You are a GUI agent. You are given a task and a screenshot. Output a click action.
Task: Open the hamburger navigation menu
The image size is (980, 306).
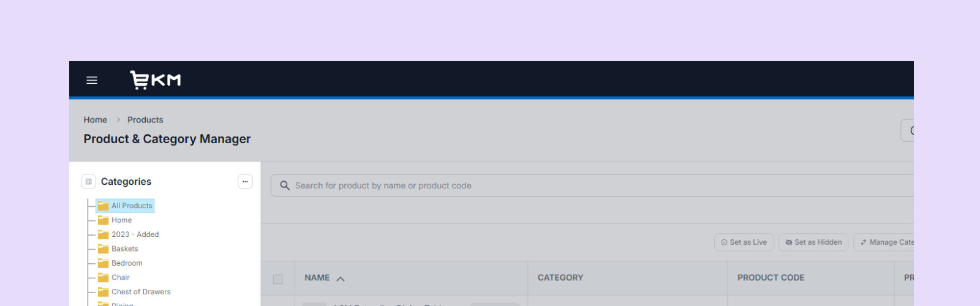click(x=92, y=80)
